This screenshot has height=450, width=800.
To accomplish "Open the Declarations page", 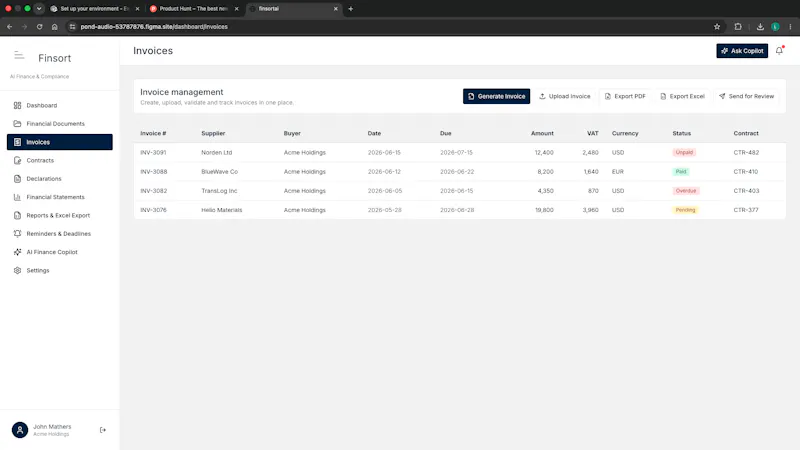I will click(x=60, y=179).
